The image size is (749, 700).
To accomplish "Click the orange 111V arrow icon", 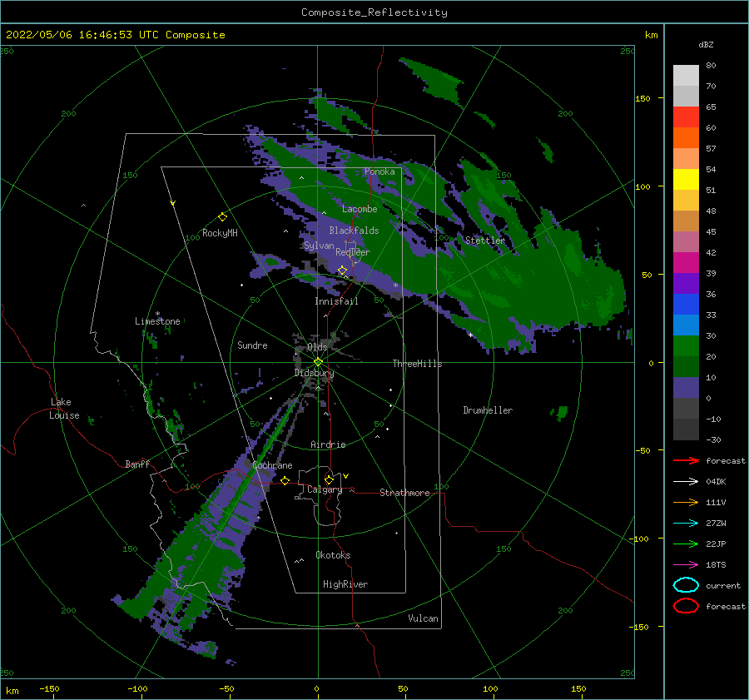I will coord(686,502).
